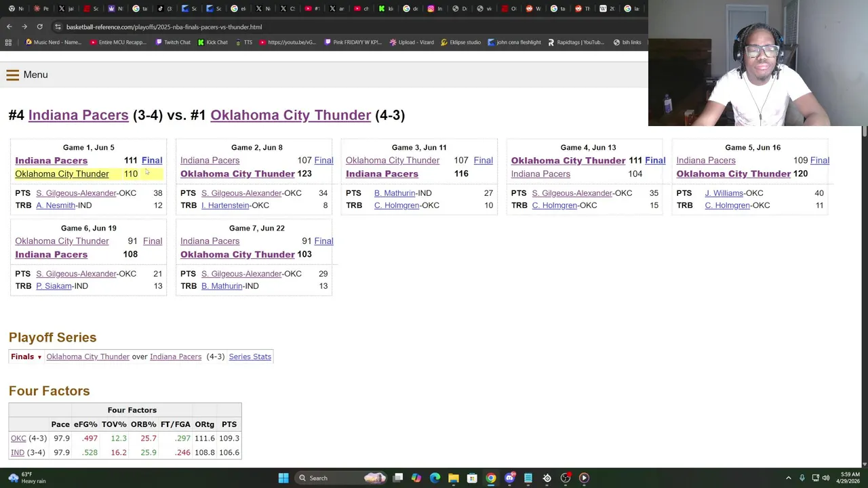Open the taskbar icon that has a red badge
The image size is (868, 488).
[x=566, y=478]
